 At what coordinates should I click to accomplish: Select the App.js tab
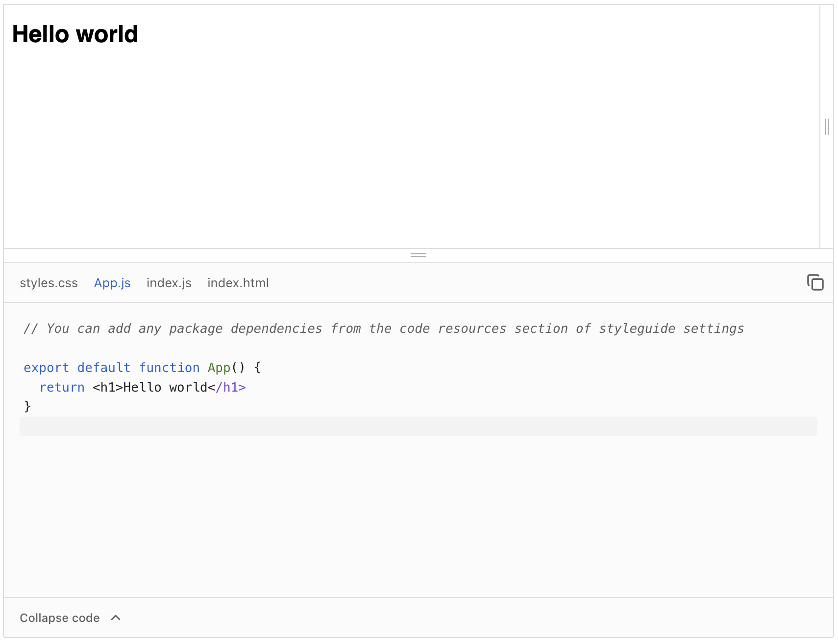tap(112, 282)
